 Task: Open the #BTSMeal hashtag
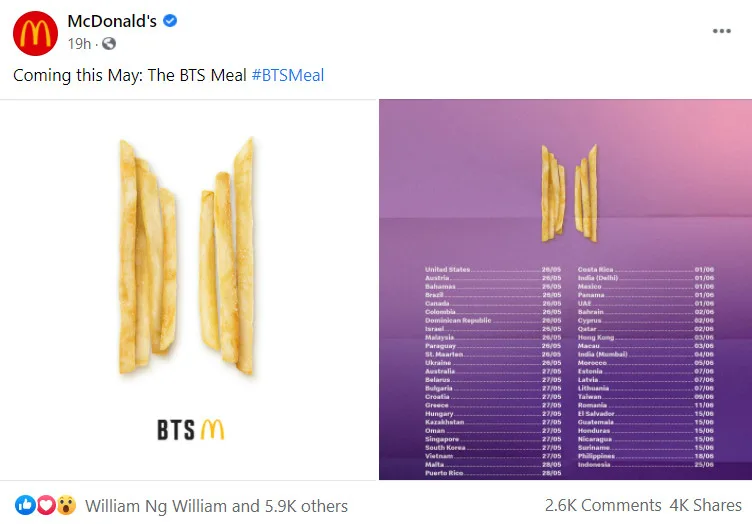pyautogui.click(x=288, y=75)
